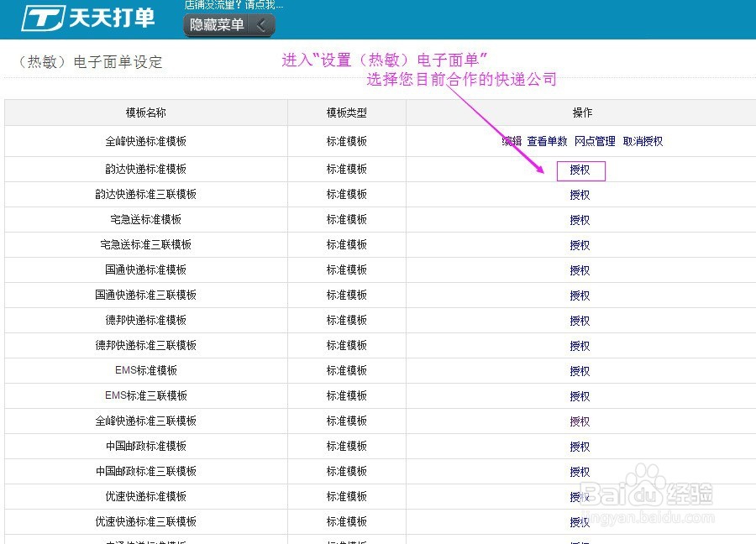Click 授权 for 宅急送标准模板
The height and width of the screenshot is (544, 756).
[580, 220]
